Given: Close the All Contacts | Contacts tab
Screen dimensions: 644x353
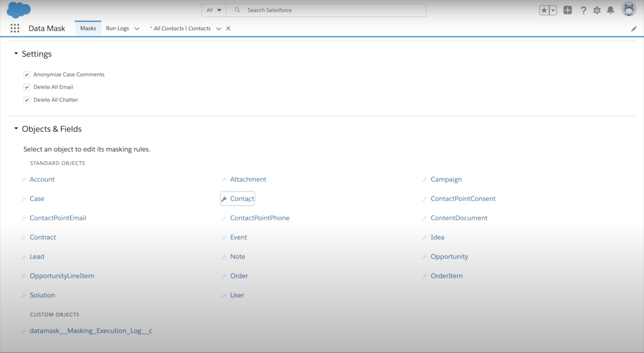Looking at the screenshot, I should 228,29.
